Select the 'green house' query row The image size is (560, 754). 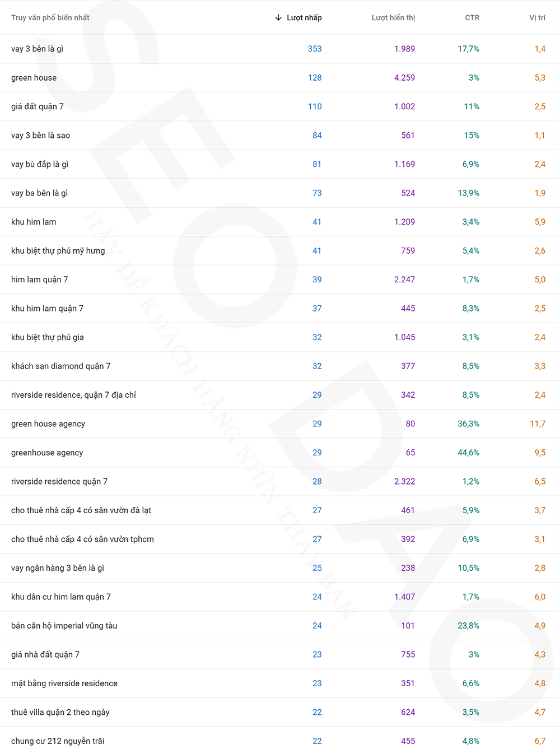[x=34, y=78]
